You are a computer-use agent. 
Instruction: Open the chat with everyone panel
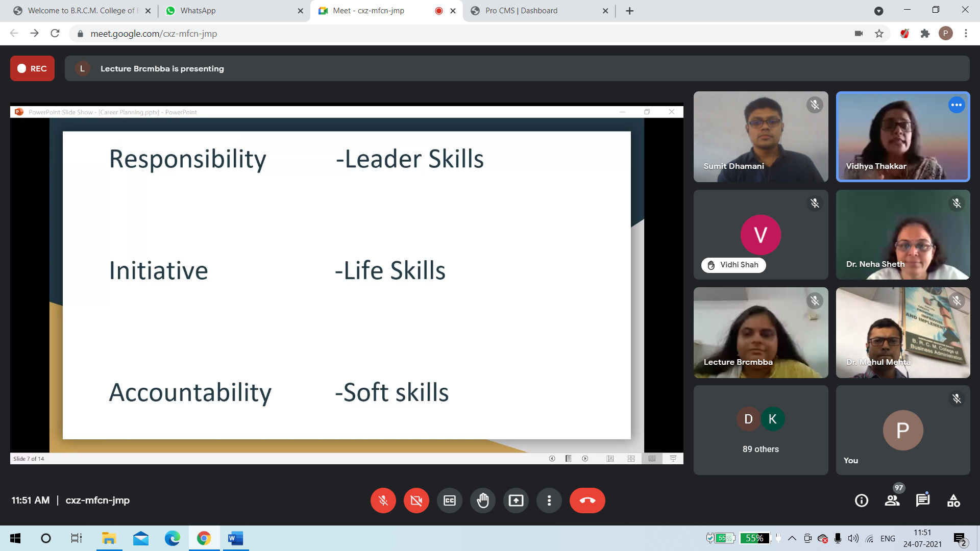(922, 500)
